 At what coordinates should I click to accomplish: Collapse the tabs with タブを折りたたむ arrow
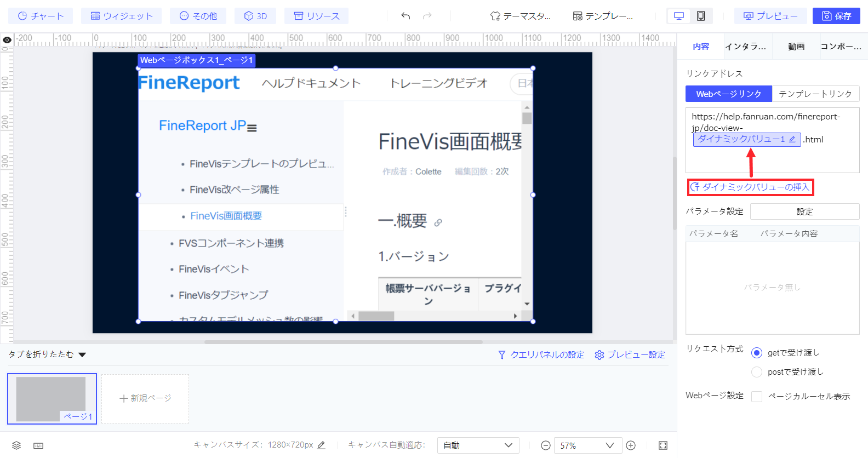click(82, 355)
